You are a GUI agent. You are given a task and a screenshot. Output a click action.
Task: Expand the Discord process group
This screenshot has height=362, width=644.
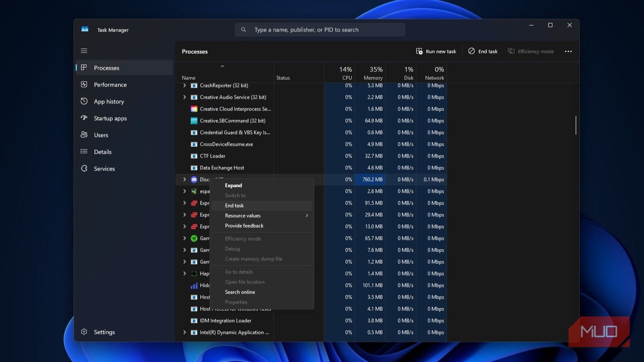point(184,179)
